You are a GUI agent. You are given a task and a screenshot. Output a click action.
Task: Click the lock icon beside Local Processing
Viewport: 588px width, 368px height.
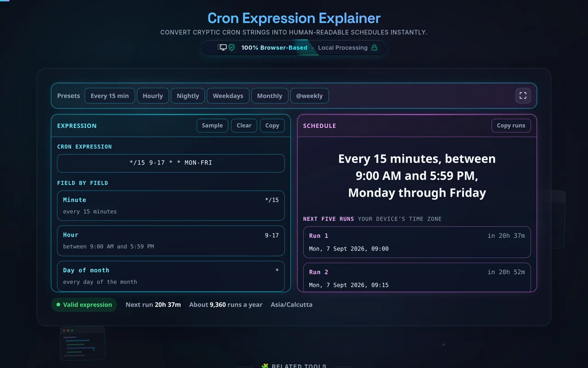click(374, 47)
